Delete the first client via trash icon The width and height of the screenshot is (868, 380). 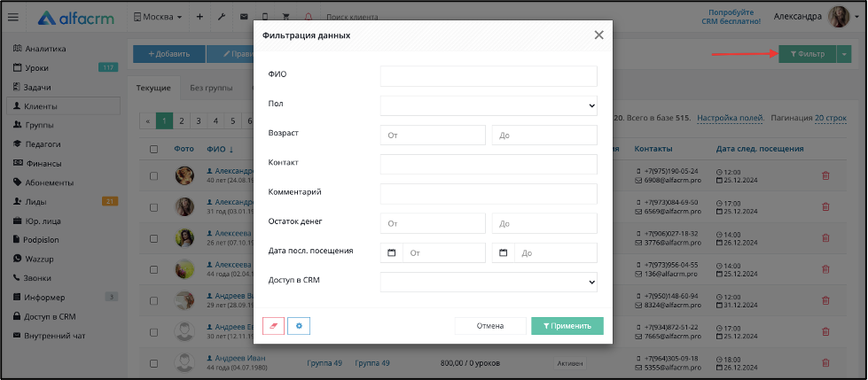click(825, 175)
